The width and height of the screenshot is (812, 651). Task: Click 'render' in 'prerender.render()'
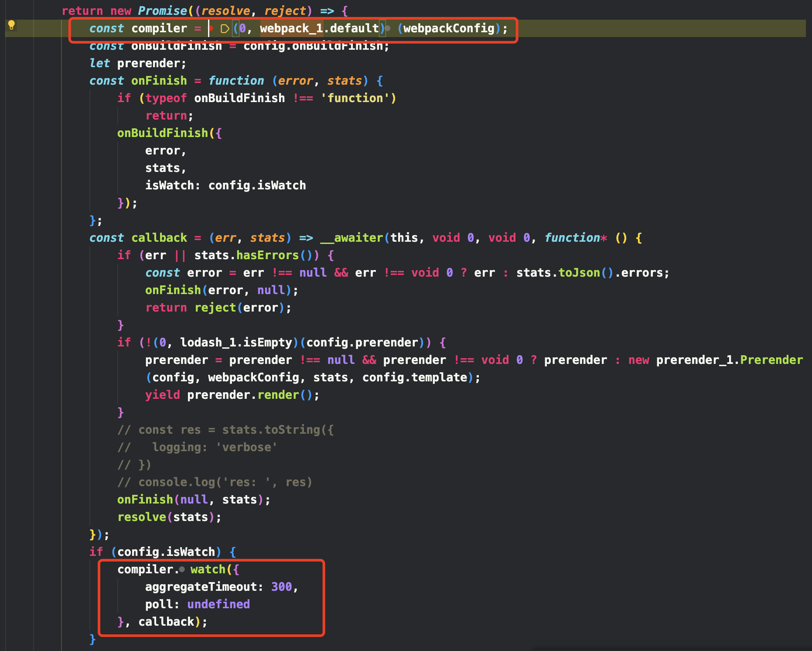278,395
